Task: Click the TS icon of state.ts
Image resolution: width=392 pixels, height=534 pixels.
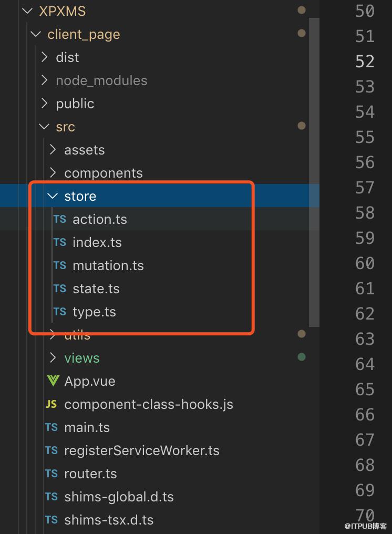Action: coord(60,289)
